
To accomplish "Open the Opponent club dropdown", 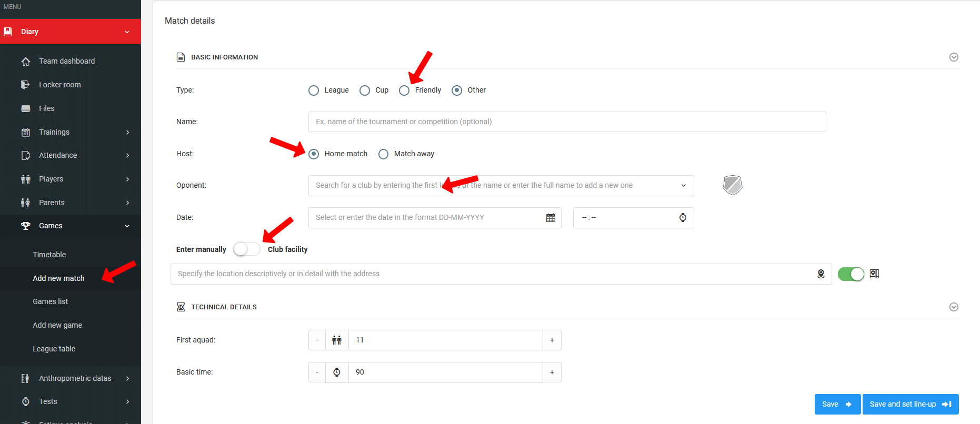I will 683,186.
